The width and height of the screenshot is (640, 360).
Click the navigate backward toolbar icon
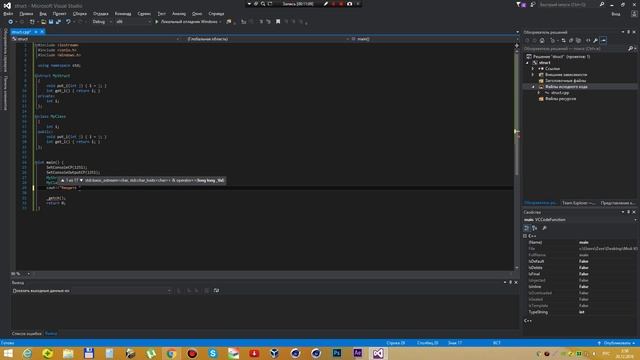tap(10, 22)
